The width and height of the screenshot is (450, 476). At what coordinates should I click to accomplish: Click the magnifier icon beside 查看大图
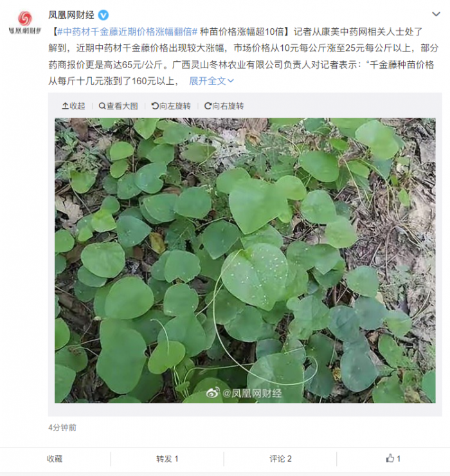[x=102, y=106]
